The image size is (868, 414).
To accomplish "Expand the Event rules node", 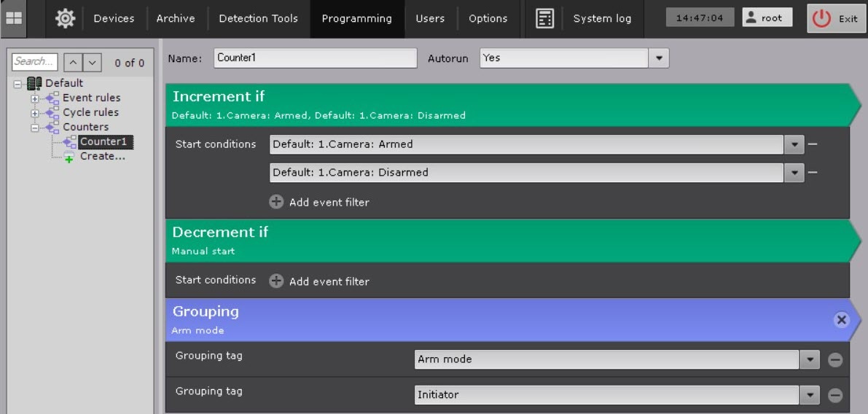I will pyautogui.click(x=35, y=98).
